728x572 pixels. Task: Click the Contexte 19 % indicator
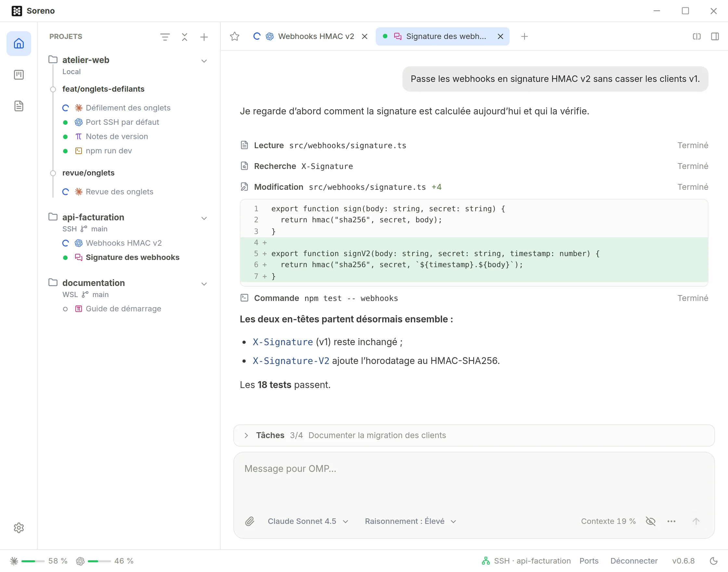click(x=608, y=521)
